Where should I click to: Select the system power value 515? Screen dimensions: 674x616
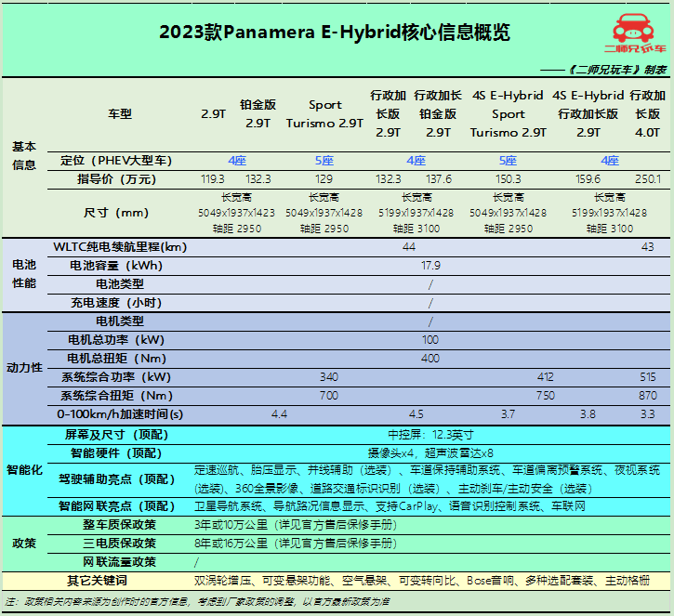[648, 377]
